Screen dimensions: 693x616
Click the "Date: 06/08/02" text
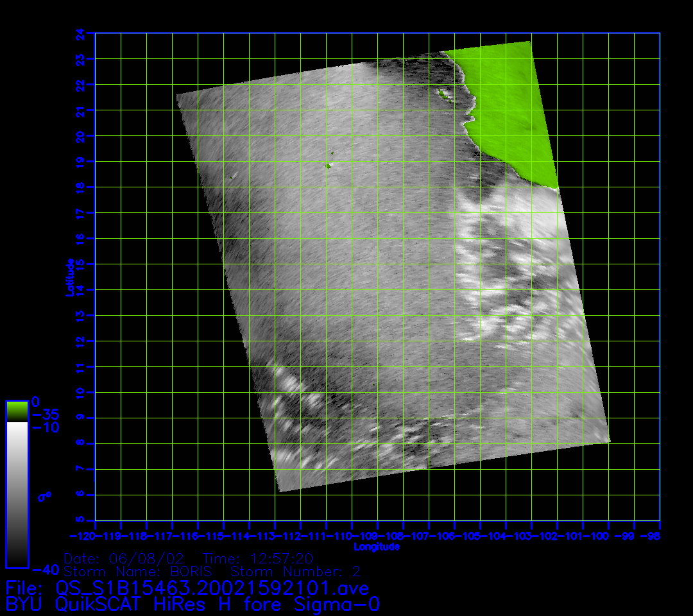pyautogui.click(x=124, y=558)
